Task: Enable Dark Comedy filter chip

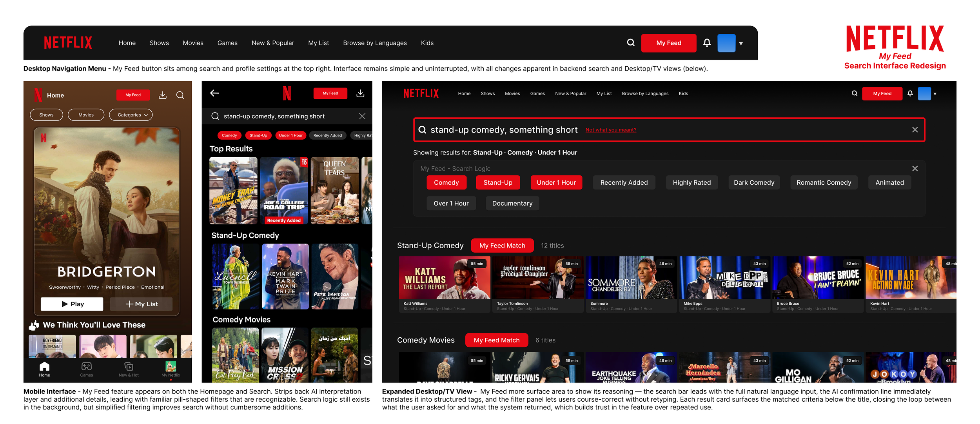Action: pyautogui.click(x=754, y=182)
